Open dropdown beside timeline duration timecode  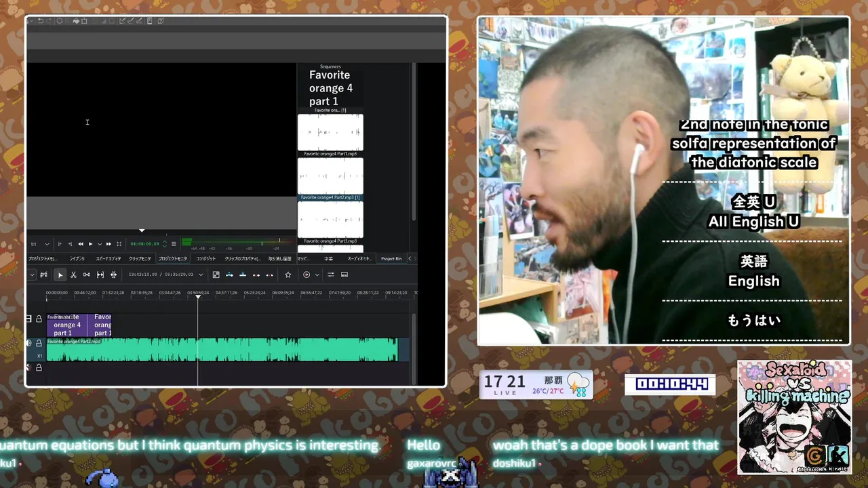click(x=201, y=274)
